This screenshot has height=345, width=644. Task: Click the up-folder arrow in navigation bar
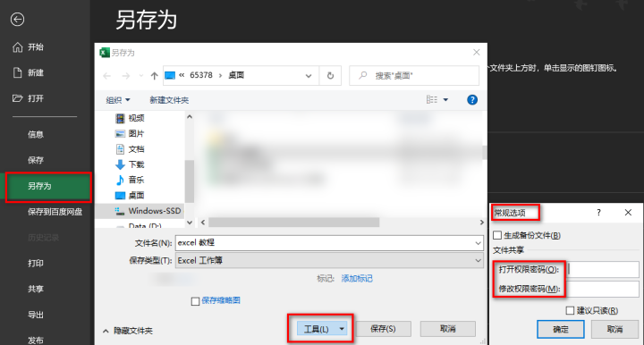coord(155,75)
